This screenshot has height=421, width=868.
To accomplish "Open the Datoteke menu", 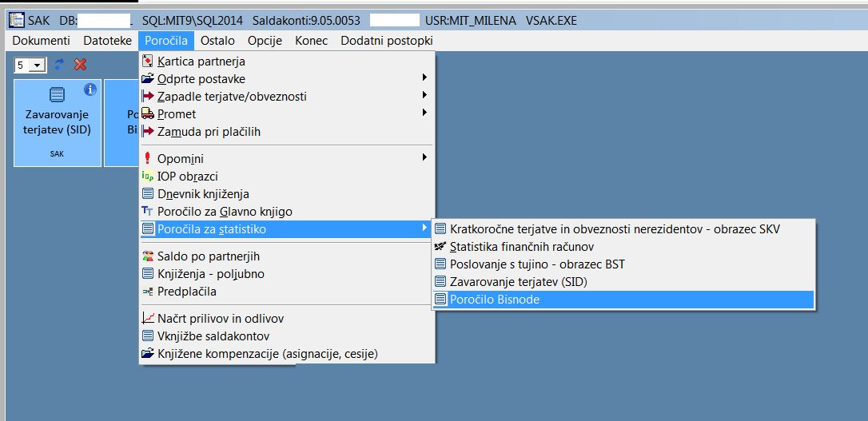I will 107,41.
